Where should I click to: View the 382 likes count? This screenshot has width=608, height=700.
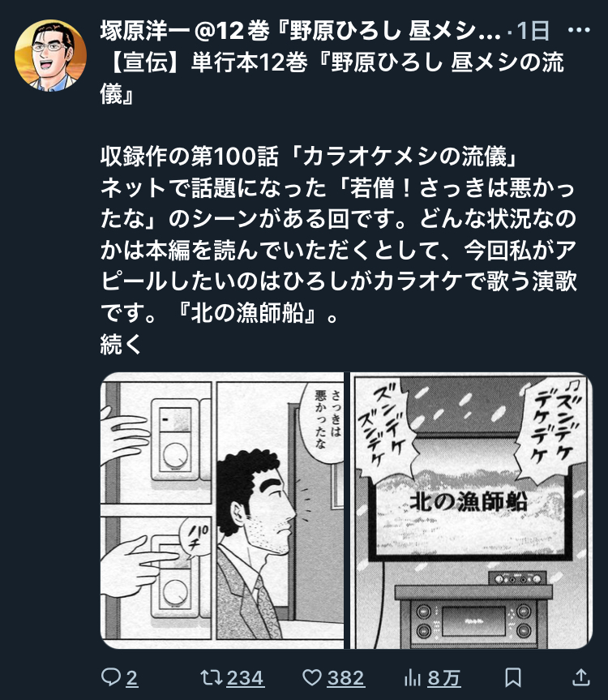(x=346, y=678)
